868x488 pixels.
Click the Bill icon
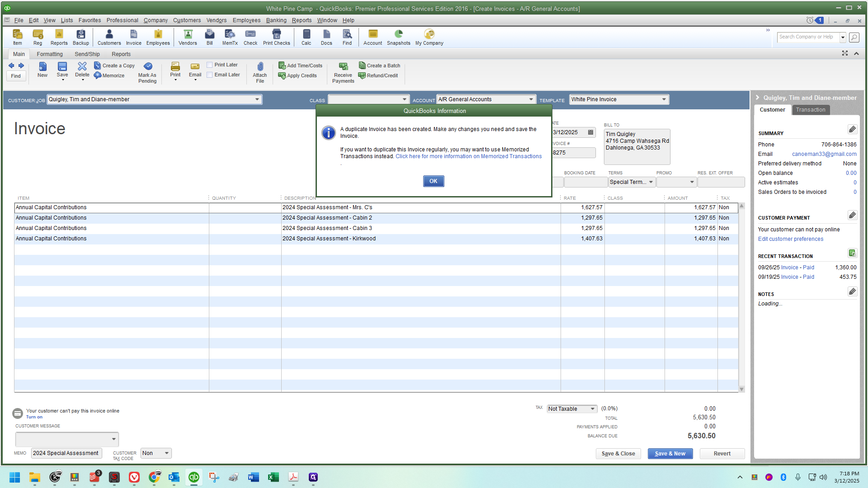(209, 37)
